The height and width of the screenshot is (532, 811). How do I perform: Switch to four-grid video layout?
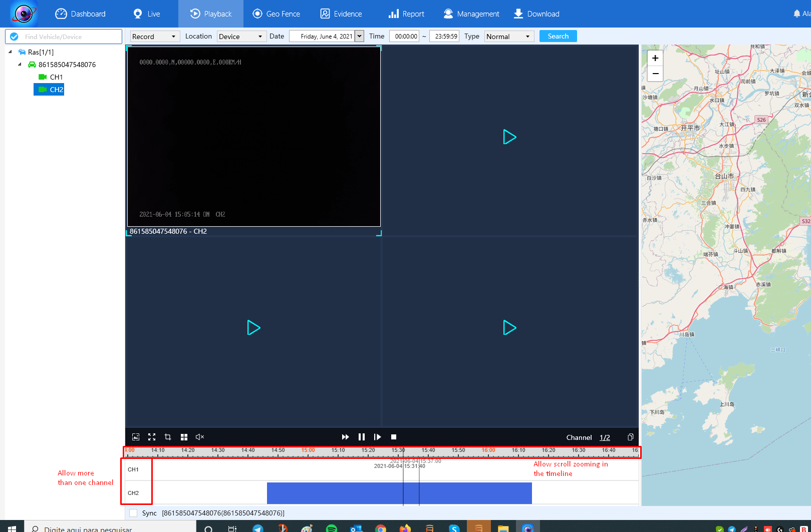tap(184, 437)
